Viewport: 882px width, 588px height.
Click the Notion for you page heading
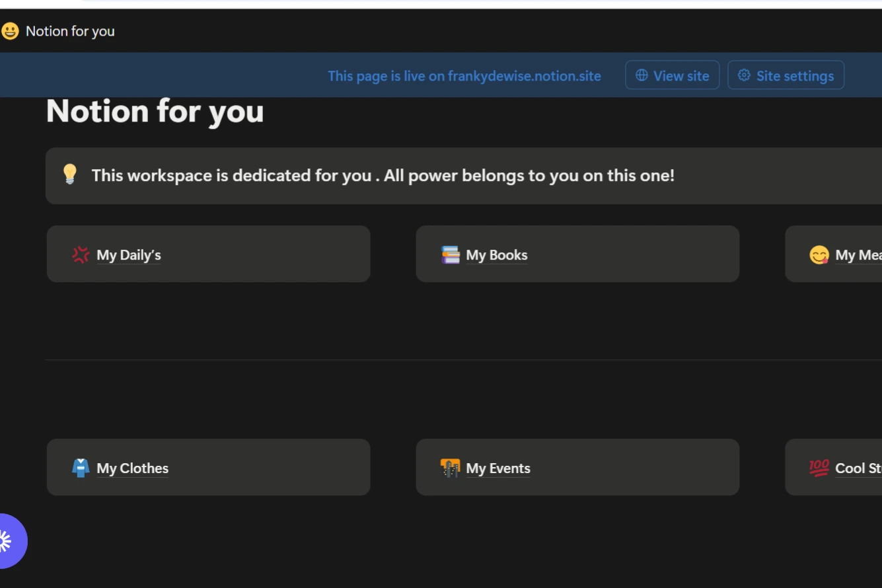155,111
